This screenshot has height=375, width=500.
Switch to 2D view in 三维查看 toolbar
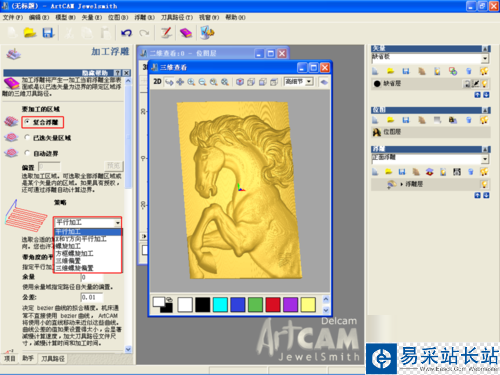click(157, 82)
